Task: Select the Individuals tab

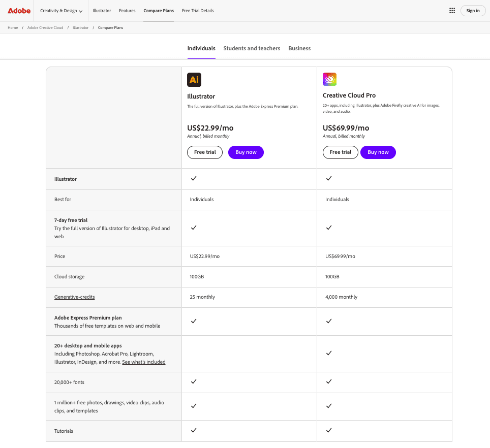Action: tap(201, 48)
